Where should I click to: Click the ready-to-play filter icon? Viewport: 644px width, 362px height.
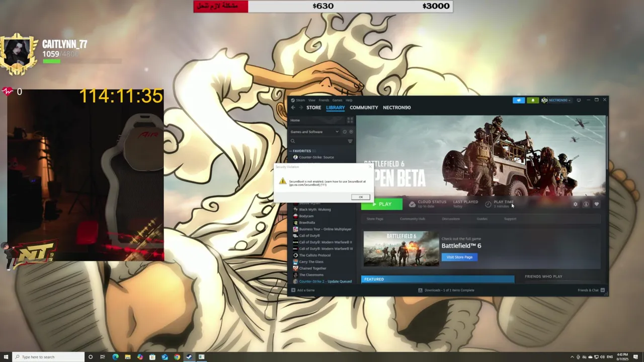(x=351, y=132)
